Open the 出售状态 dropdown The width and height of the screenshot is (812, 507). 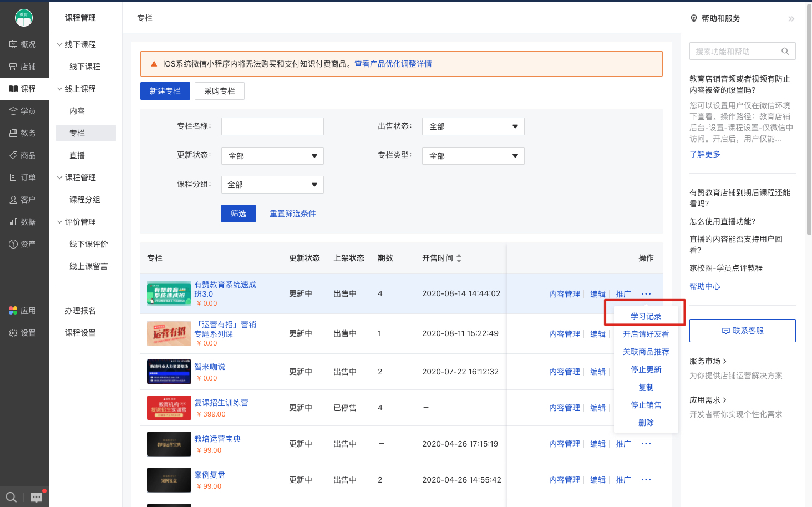click(473, 126)
